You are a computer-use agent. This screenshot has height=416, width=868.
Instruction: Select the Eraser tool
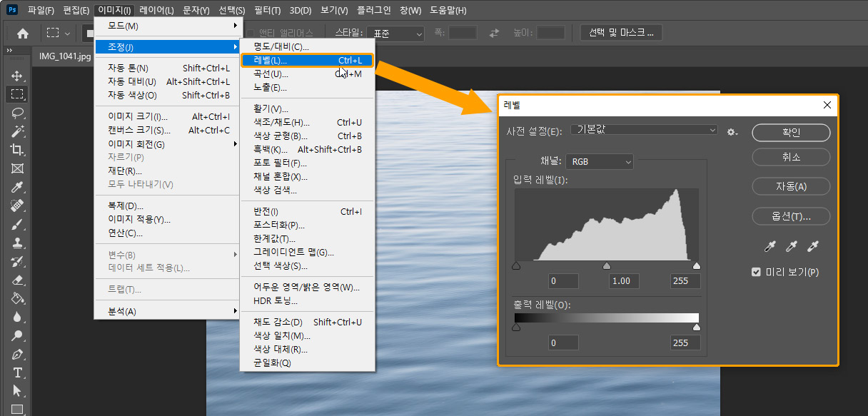17,280
